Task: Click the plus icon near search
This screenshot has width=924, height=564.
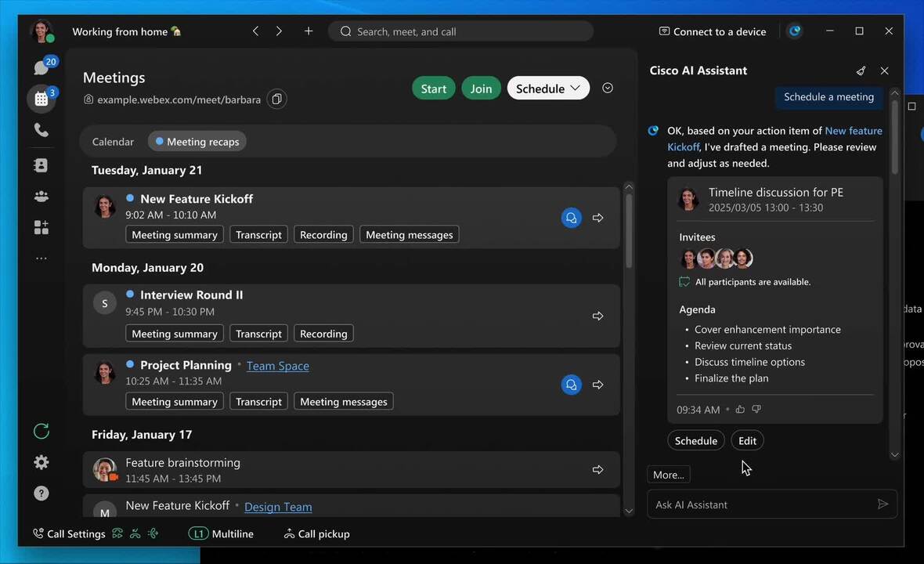Action: pos(309,31)
